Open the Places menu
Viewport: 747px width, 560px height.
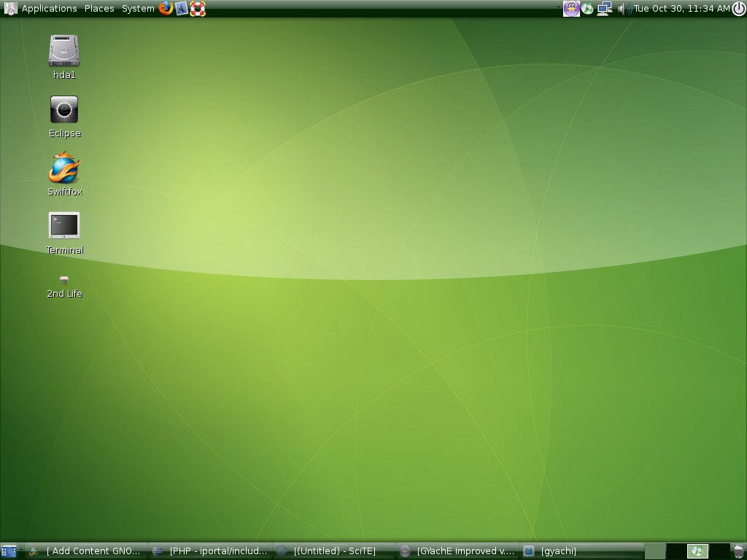pyautogui.click(x=99, y=9)
